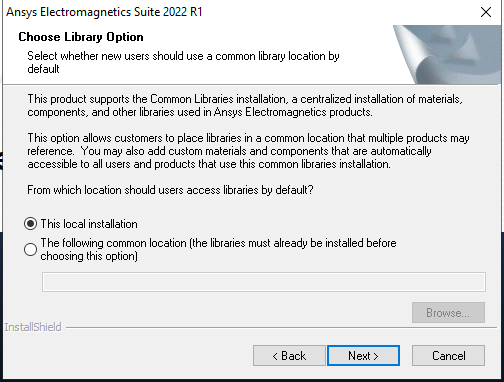This screenshot has width=504, height=382.
Task: Close the Ansys installer dialog with X
Action: (x=486, y=12)
